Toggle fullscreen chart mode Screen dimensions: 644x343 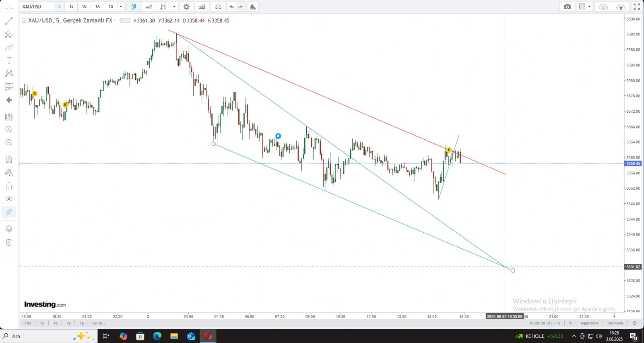point(637,6)
